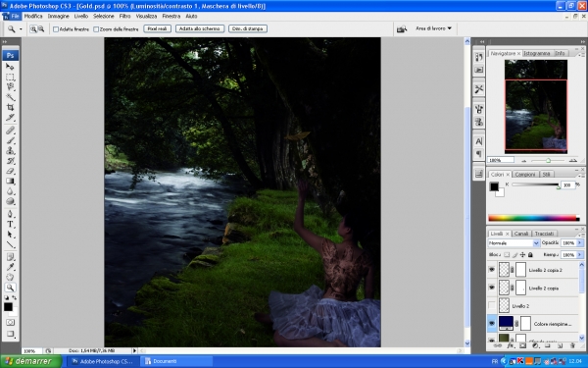Toggle lock position icon
This screenshot has width=588, height=368.
pos(522,254)
